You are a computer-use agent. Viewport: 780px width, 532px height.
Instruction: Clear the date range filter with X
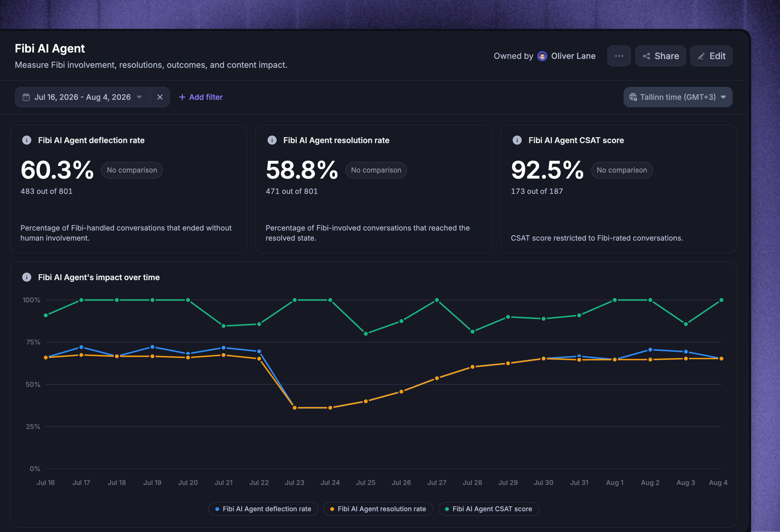pos(160,97)
